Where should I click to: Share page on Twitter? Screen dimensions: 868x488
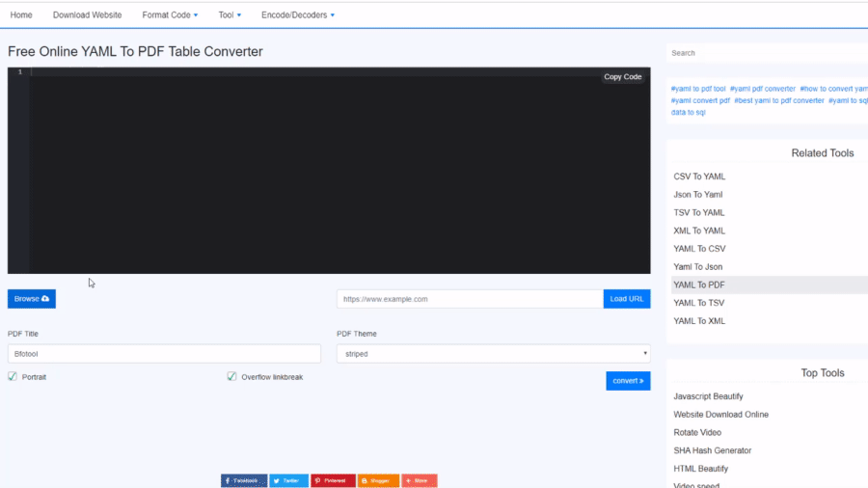(x=289, y=480)
